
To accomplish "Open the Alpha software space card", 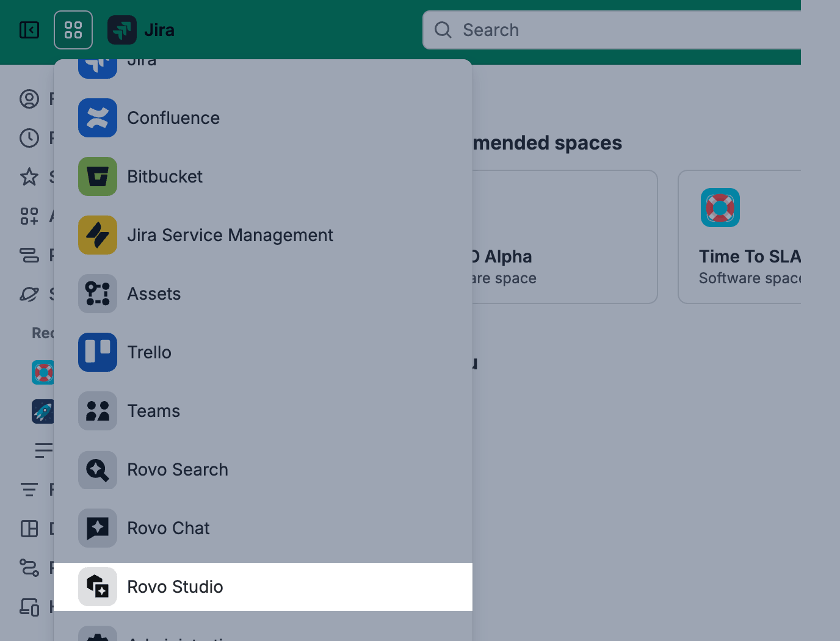I will tap(565, 237).
